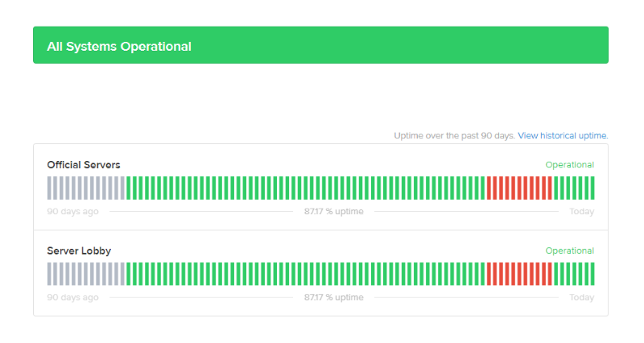Click first green bar in Official Servers timeline
The width and height of the screenshot is (644, 343).
[129, 188]
